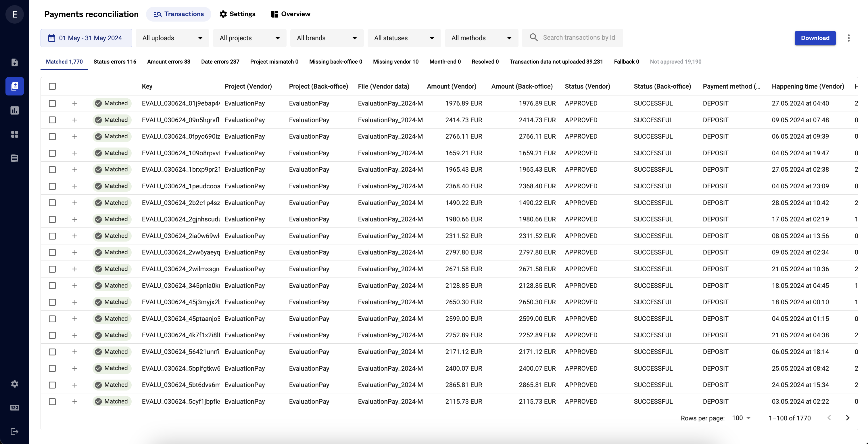Open the settings gear at sidebar bottom
Viewport: 868px width, 444px height.
pos(14,384)
